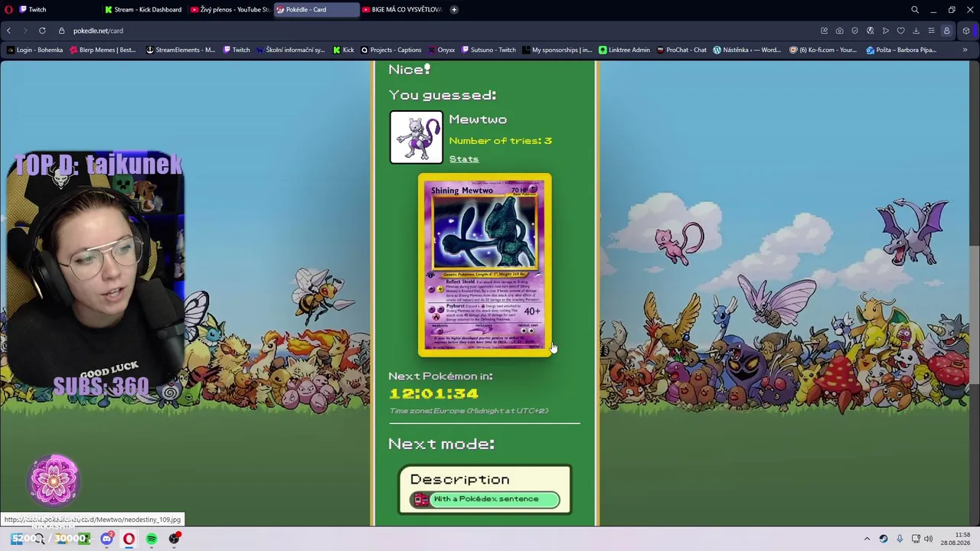Open the StreamElements bookmark
The width and height of the screenshot is (980, 551).
[x=180, y=50]
